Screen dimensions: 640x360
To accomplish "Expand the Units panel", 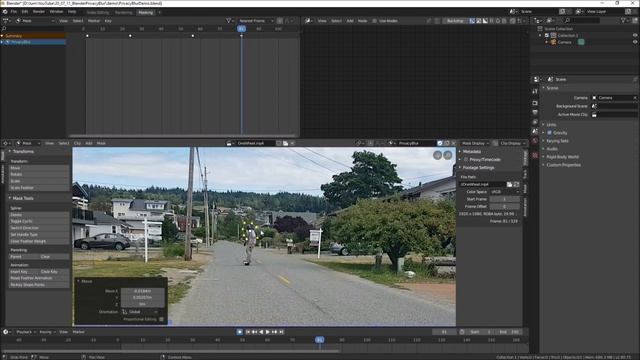I will click(x=551, y=125).
